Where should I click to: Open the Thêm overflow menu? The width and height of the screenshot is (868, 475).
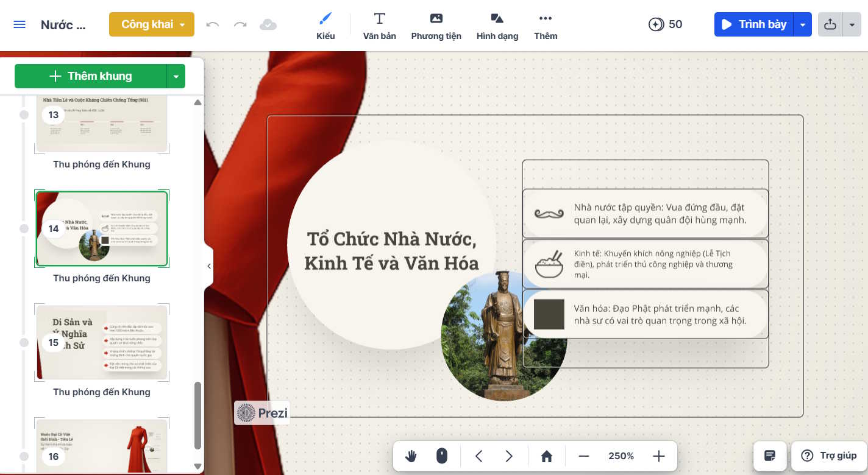tap(545, 24)
